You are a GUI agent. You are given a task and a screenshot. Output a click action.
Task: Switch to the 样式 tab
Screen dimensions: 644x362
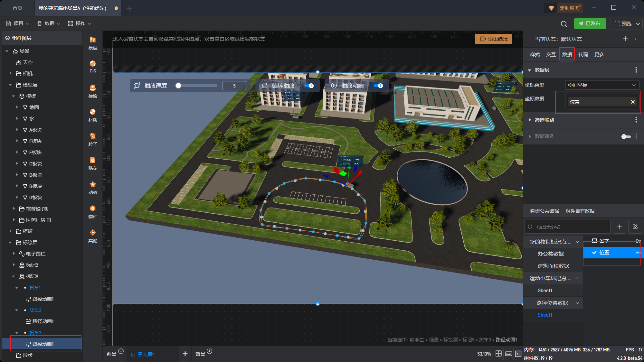click(535, 55)
